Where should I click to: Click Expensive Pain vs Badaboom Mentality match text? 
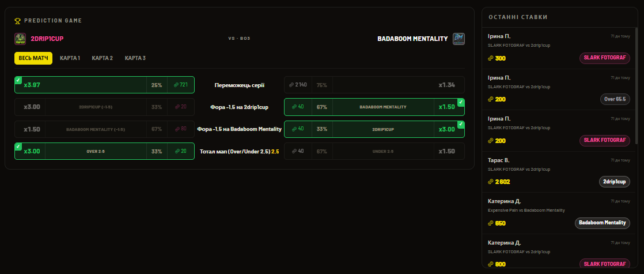tap(526, 210)
